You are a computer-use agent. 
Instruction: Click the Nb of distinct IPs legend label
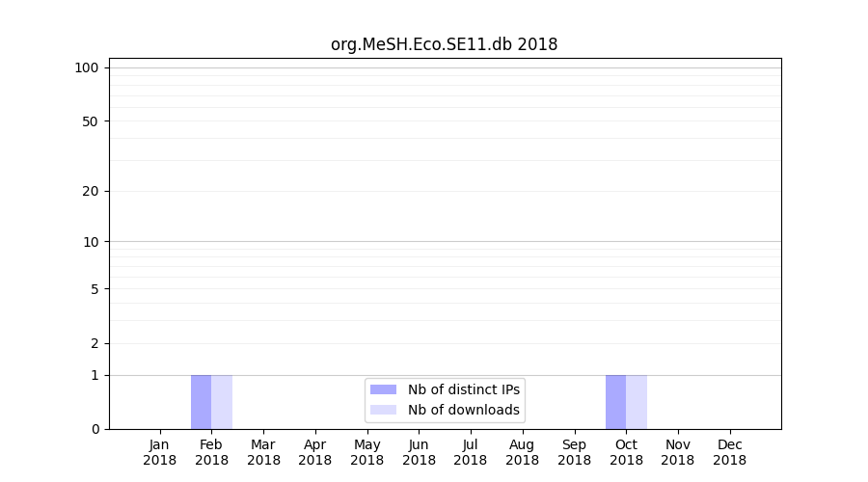point(463,389)
